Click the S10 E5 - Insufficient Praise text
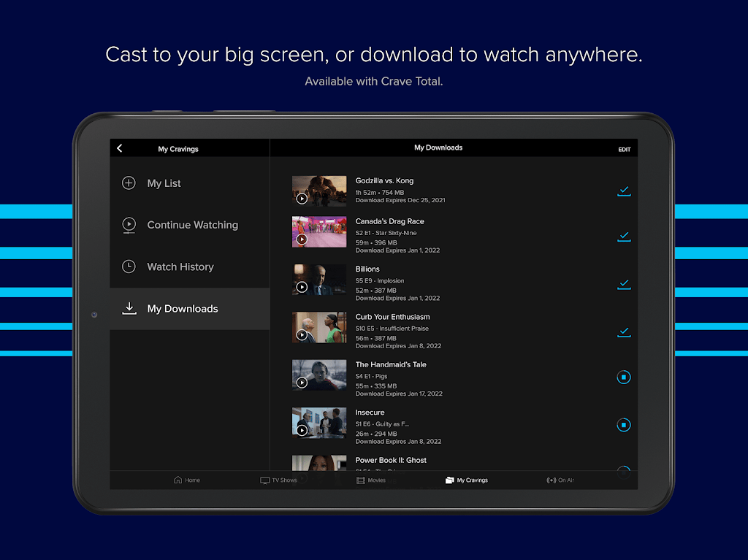This screenshot has height=560, width=748. (392, 328)
